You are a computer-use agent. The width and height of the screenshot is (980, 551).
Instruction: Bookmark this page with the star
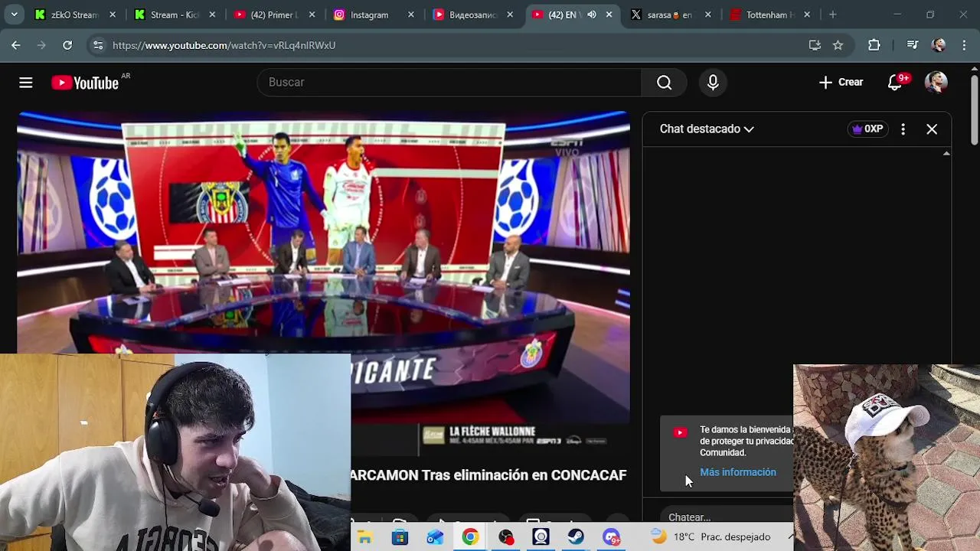coord(838,45)
